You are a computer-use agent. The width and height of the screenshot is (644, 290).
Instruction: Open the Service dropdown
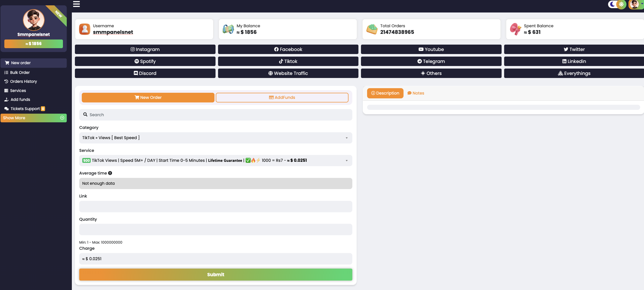[x=216, y=161]
